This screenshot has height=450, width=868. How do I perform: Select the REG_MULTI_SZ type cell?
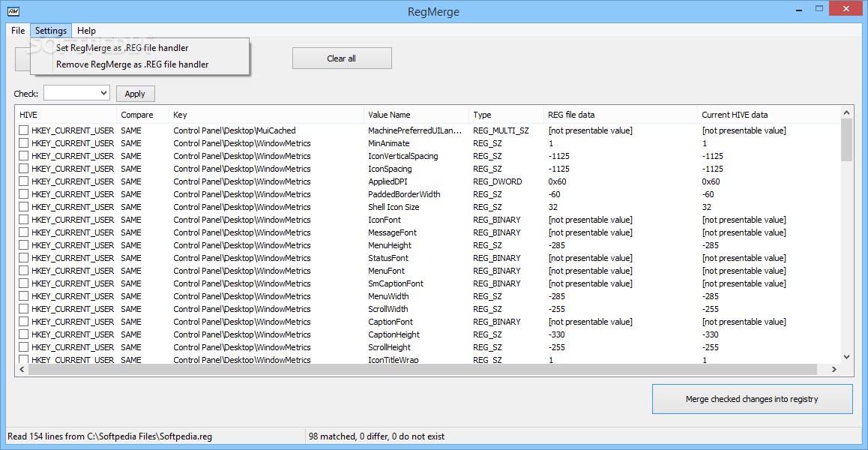pos(501,130)
